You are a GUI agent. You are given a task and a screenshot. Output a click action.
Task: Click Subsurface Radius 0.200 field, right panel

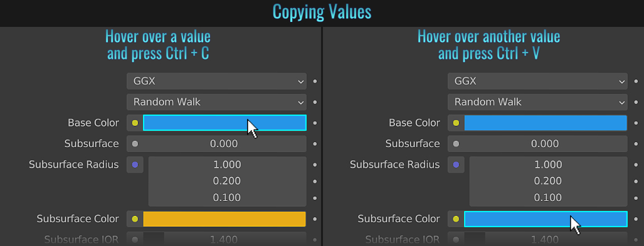(x=548, y=182)
